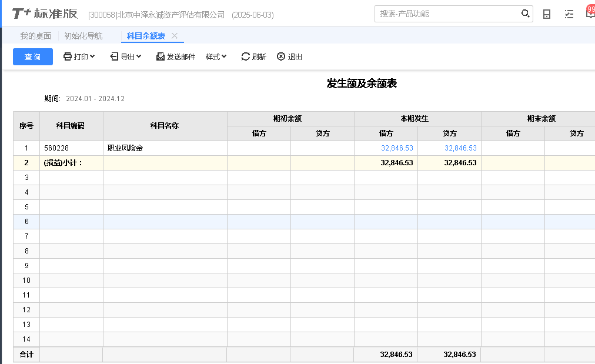Viewport: 595px width, 364px height.
Task: Click the search magnifier icon
Action: pos(525,14)
